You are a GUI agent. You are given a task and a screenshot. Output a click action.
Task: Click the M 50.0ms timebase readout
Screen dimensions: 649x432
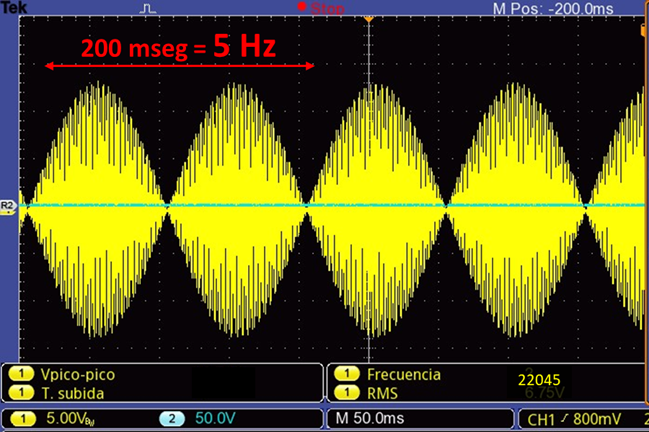click(x=370, y=418)
